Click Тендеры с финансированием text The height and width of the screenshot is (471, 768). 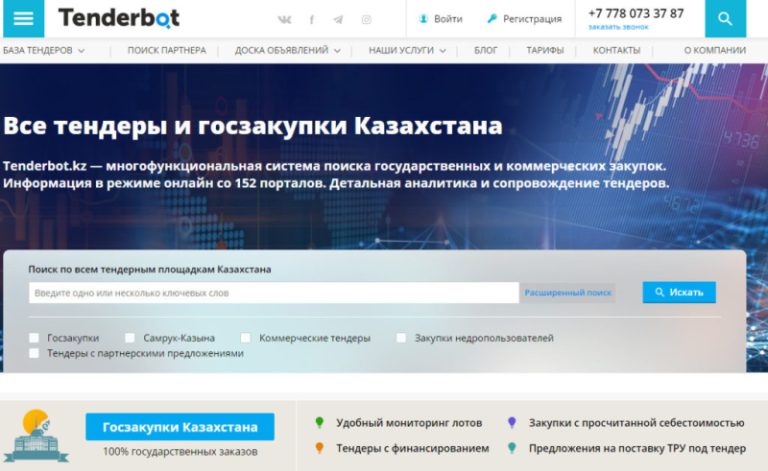tap(412, 448)
